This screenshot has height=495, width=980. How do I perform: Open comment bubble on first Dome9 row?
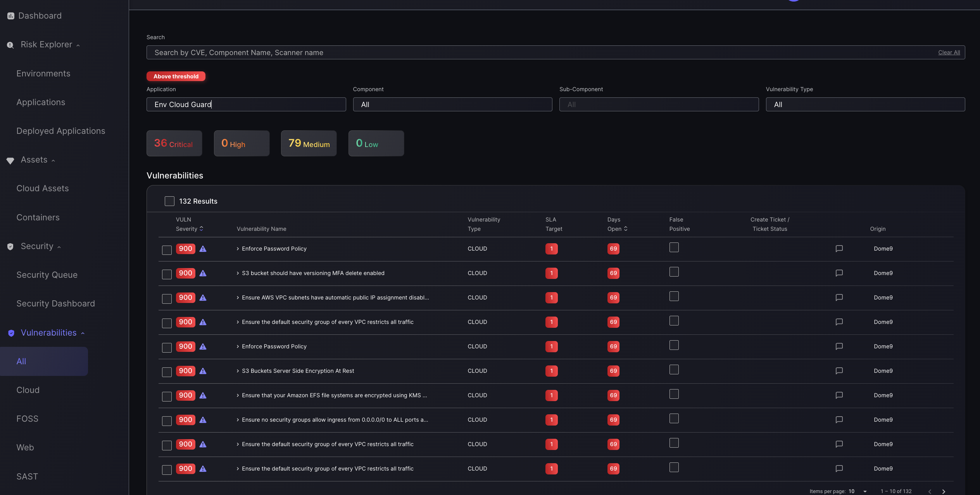click(x=839, y=249)
